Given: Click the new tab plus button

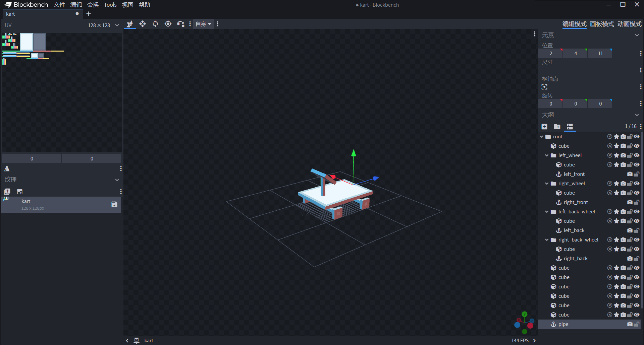Looking at the screenshot, I should [89, 14].
